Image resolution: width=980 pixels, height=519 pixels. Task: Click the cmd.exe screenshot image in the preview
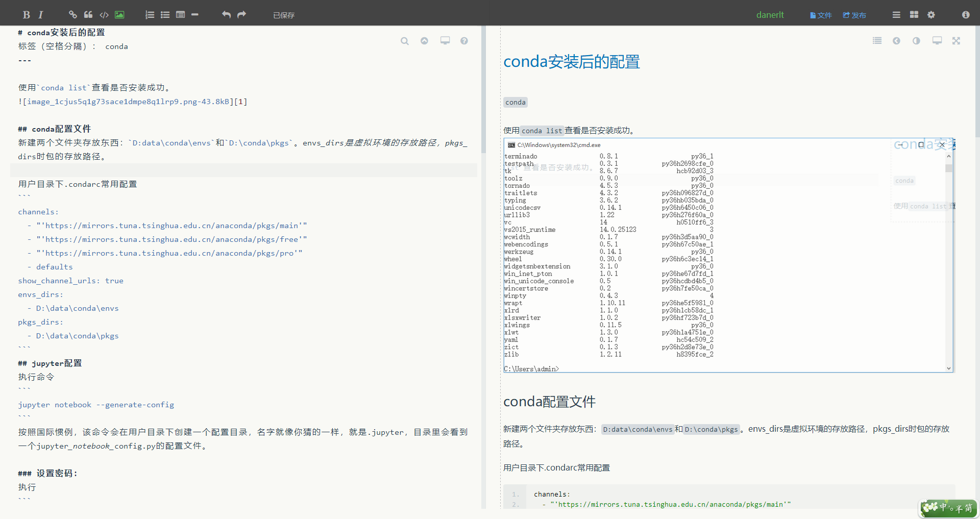click(728, 255)
